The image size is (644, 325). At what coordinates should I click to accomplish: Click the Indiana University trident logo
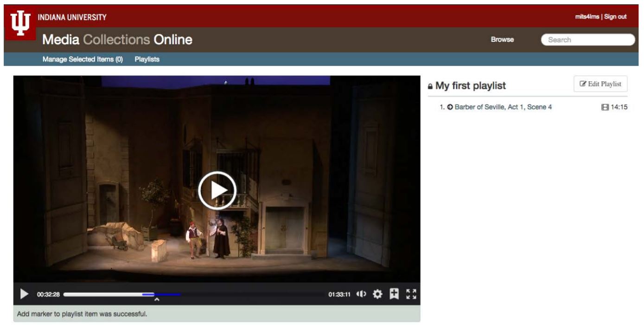[x=20, y=24]
